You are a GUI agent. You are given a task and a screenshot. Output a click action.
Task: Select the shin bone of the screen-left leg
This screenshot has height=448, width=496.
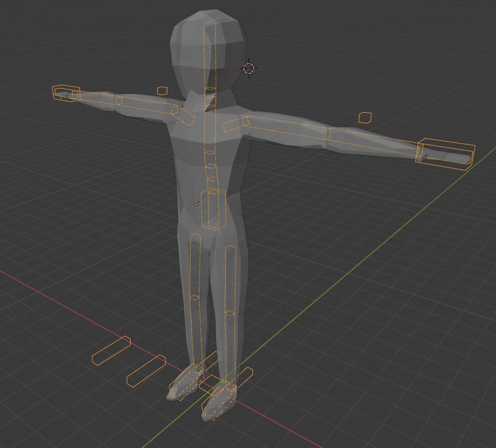pyautogui.click(x=196, y=333)
